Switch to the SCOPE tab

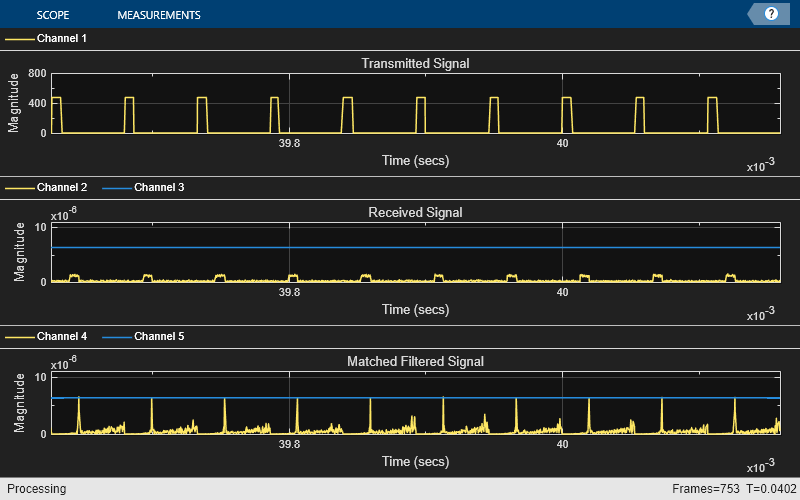[x=53, y=15]
